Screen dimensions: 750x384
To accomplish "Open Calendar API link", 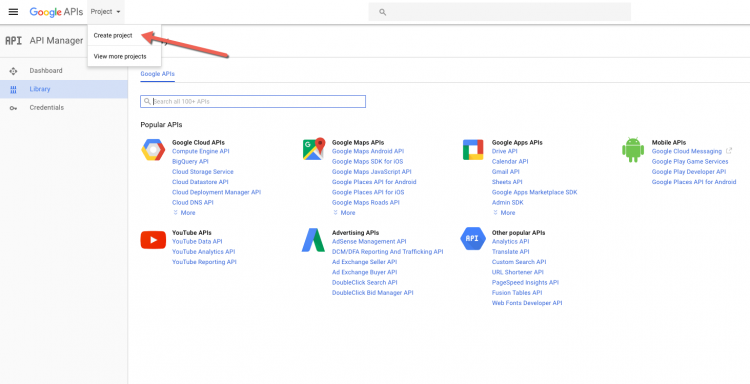I will pyautogui.click(x=510, y=162).
